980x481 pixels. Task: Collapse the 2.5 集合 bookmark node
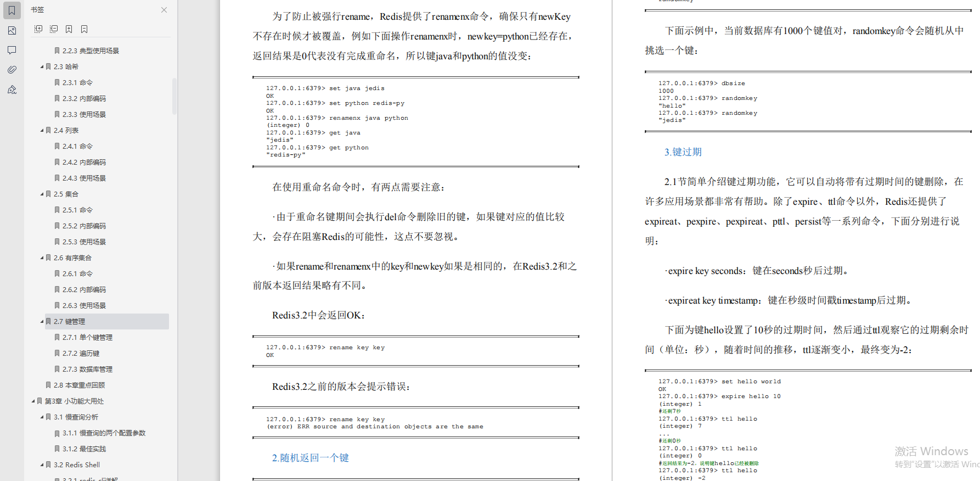click(x=42, y=194)
